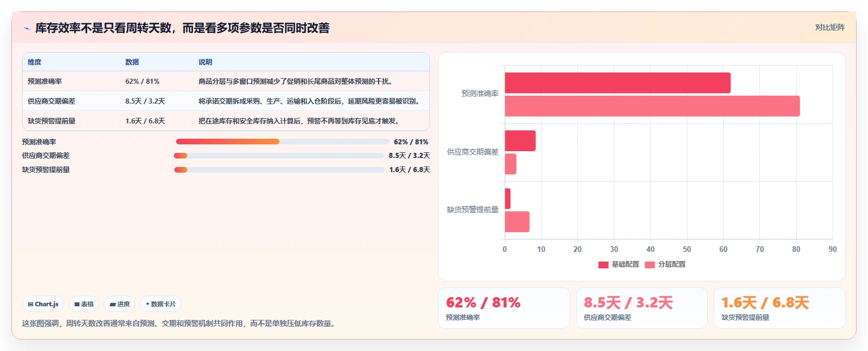Open the 8.5天 / 3.2天 data card
The height and width of the screenshot is (351, 868).
pos(642,308)
